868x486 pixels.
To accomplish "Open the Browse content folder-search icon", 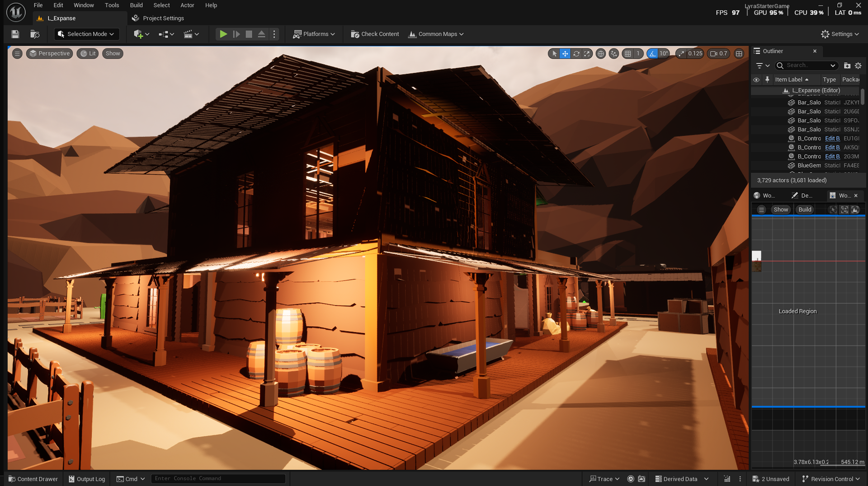I will 35,34.
